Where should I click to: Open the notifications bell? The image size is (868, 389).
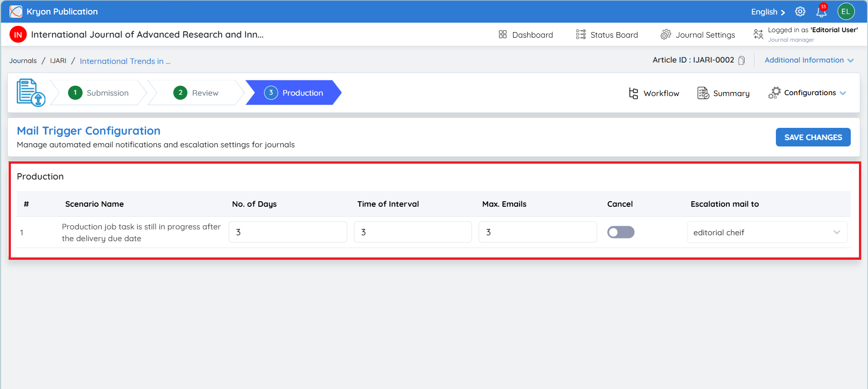pyautogui.click(x=821, y=12)
